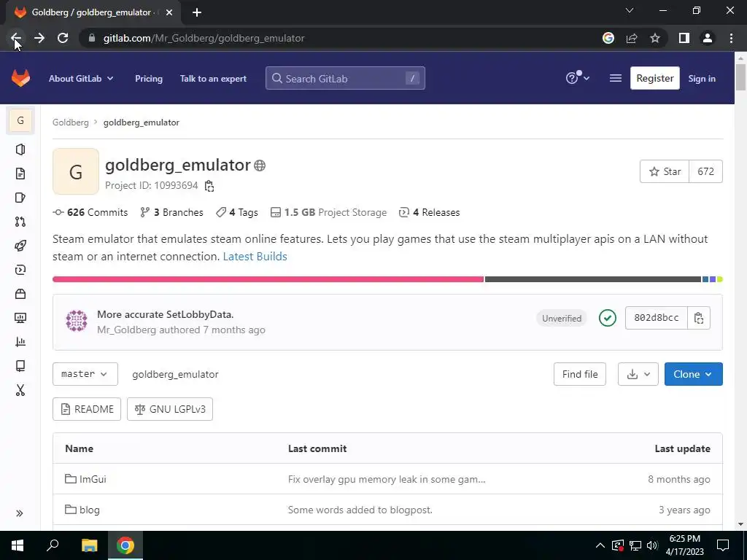This screenshot has width=747, height=560.
Task: Open the Fix overlay gpu memory leak commit
Action: 387,480
